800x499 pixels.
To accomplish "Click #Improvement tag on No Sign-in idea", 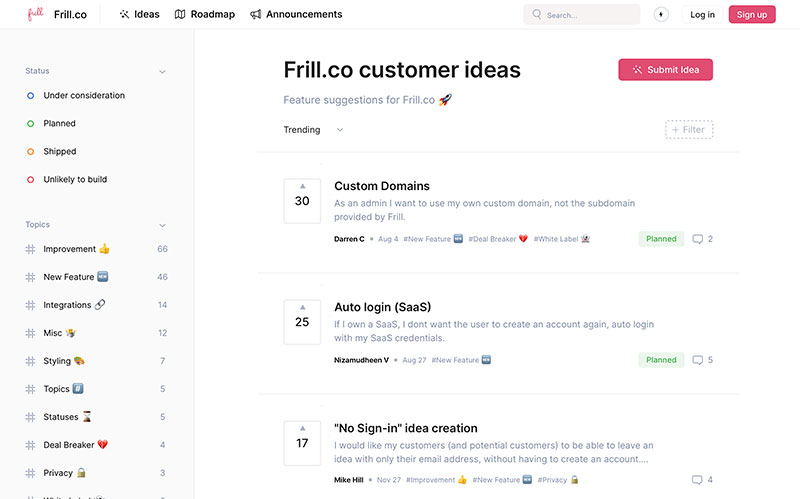I will [x=436, y=480].
